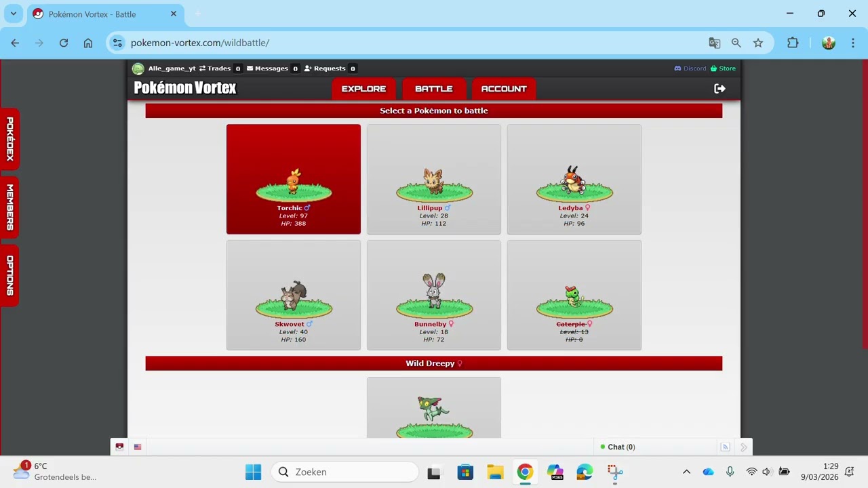Open browser home page
This screenshot has width=868, height=488.
88,43
